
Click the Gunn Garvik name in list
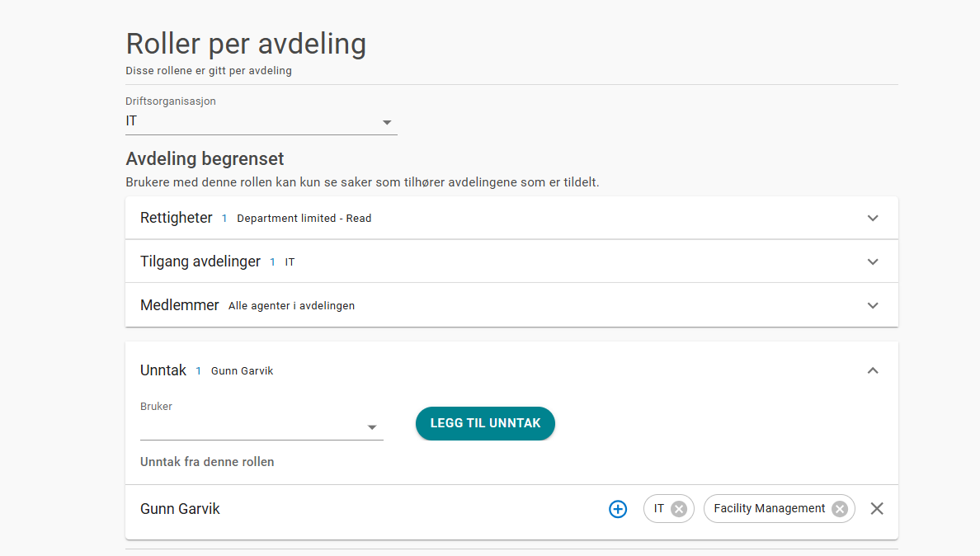tap(180, 509)
